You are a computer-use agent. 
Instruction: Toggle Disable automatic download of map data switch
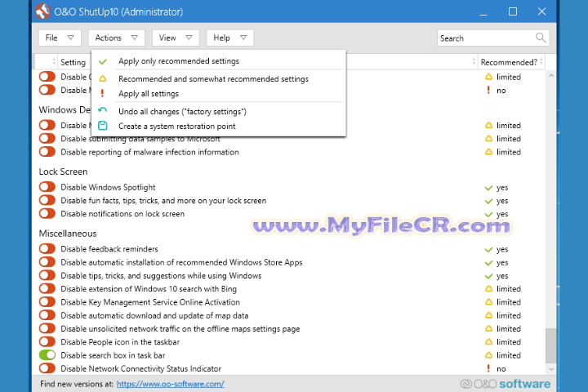[x=47, y=315]
